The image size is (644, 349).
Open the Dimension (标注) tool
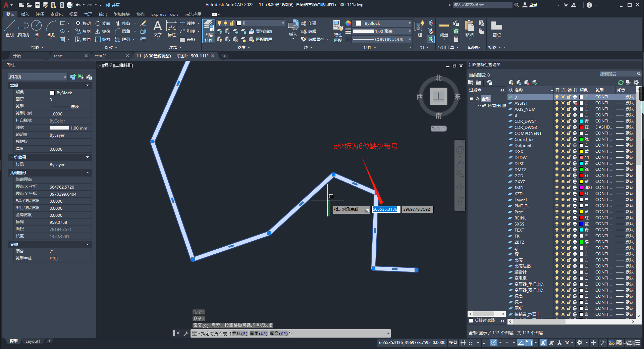tap(171, 29)
